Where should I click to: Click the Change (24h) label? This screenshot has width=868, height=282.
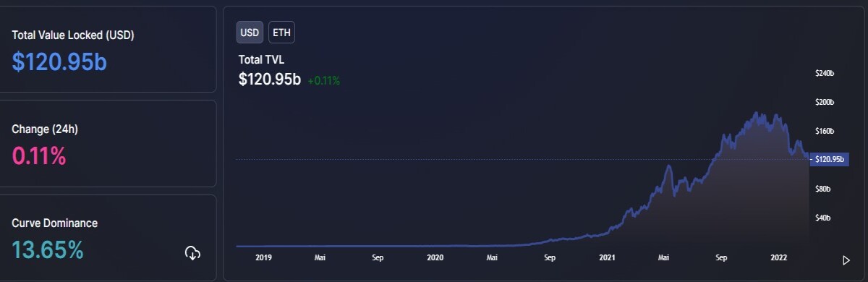point(45,129)
